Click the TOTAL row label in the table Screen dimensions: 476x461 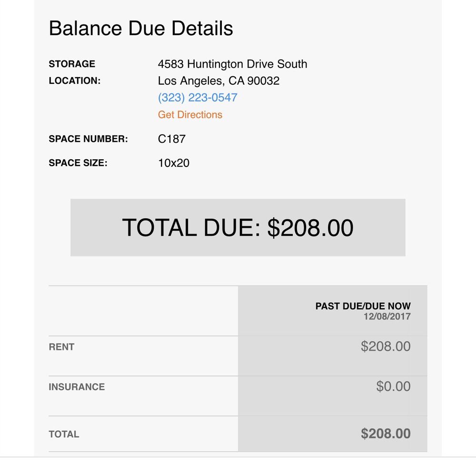[x=64, y=434]
